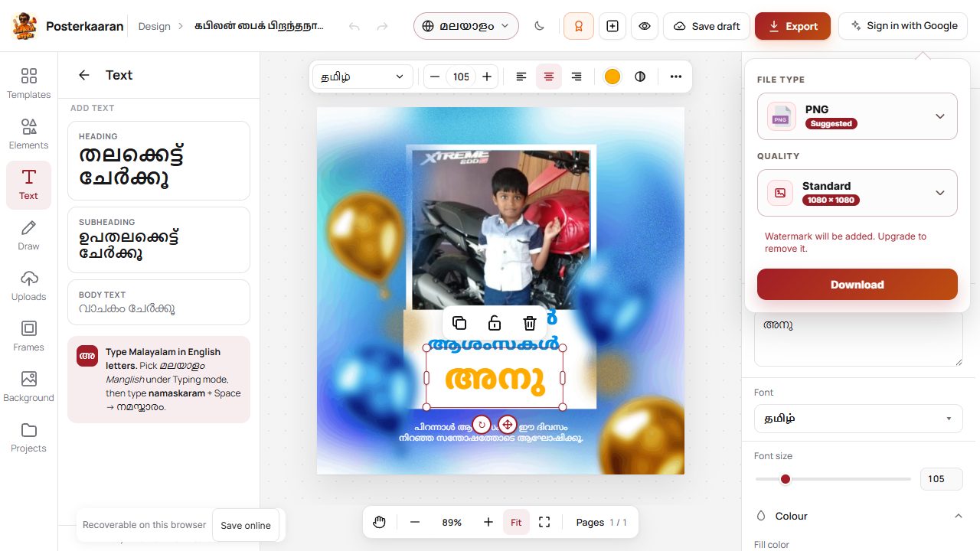980x551 pixels.
Task: Open the Elements panel
Action: coord(28,135)
